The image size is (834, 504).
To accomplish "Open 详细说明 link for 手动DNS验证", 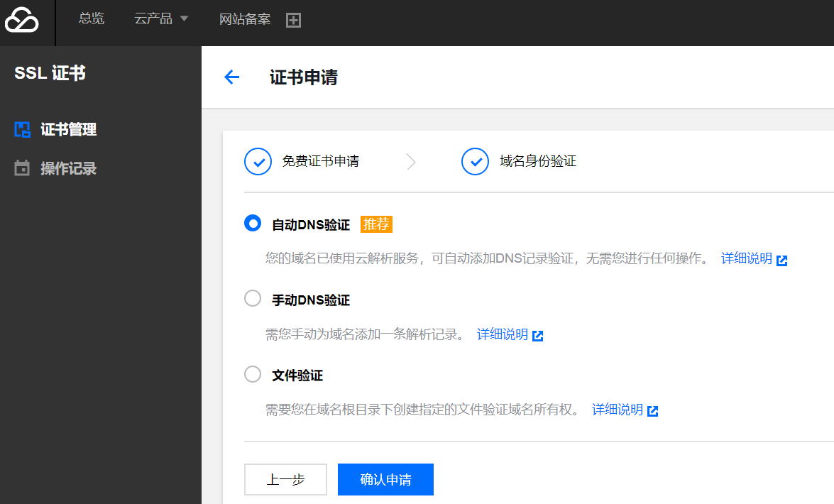I will (502, 334).
